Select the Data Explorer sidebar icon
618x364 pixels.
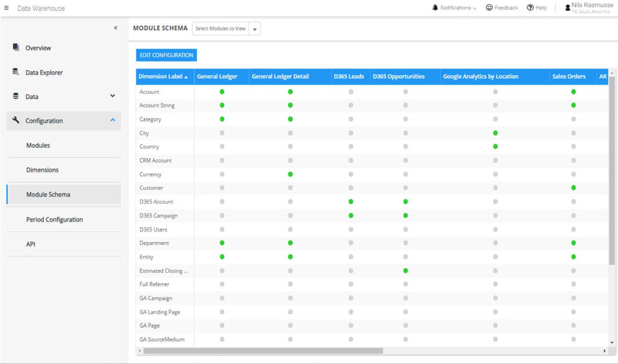pyautogui.click(x=16, y=72)
